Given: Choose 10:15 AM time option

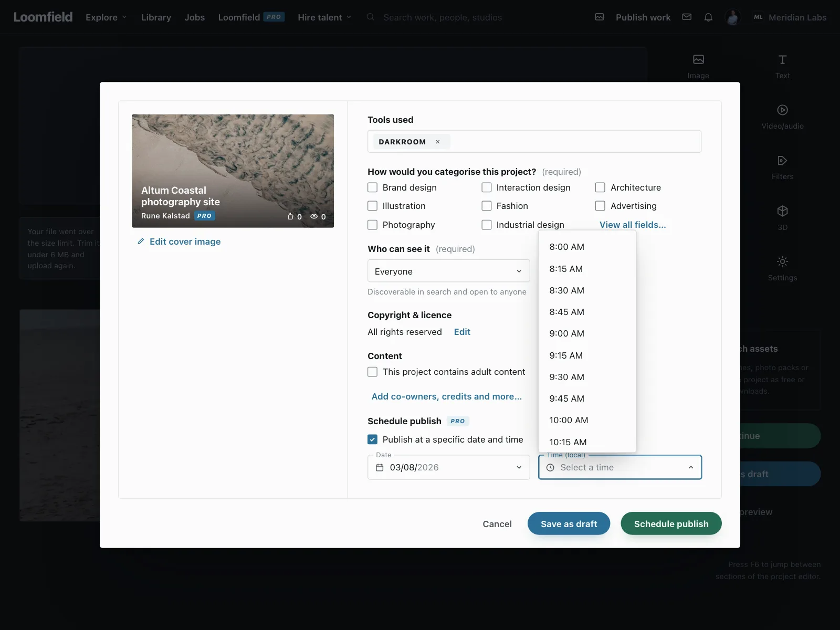Looking at the screenshot, I should pos(587,442).
